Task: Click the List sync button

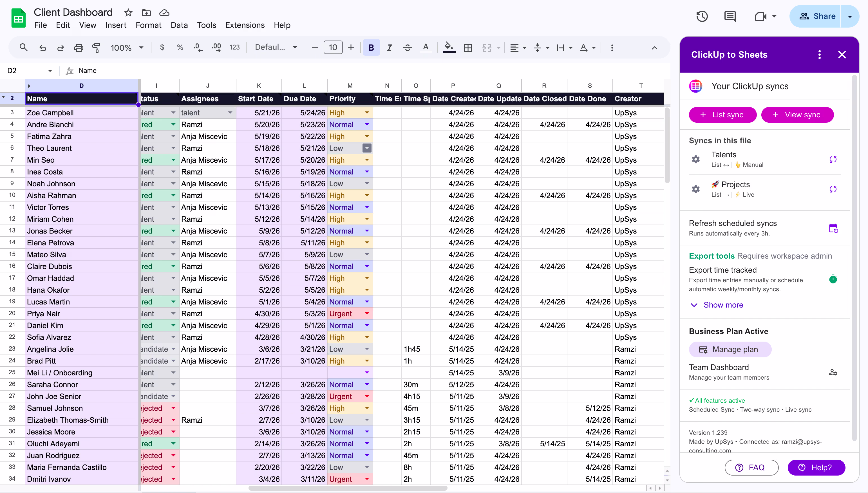Action: tap(723, 115)
